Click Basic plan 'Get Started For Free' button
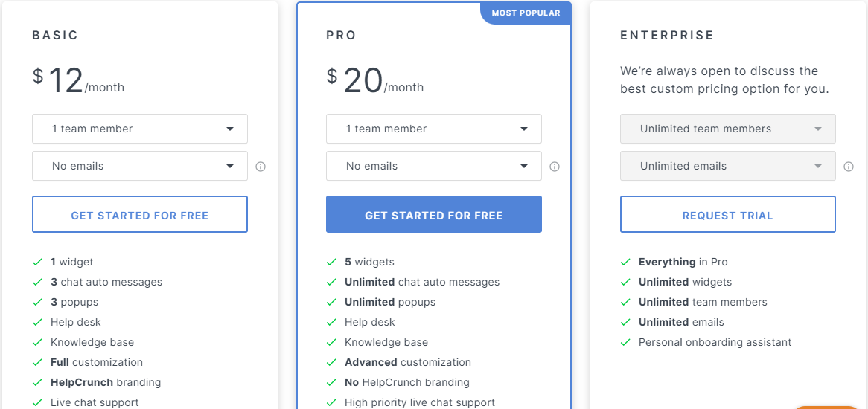This screenshot has height=409, width=868. (x=139, y=214)
